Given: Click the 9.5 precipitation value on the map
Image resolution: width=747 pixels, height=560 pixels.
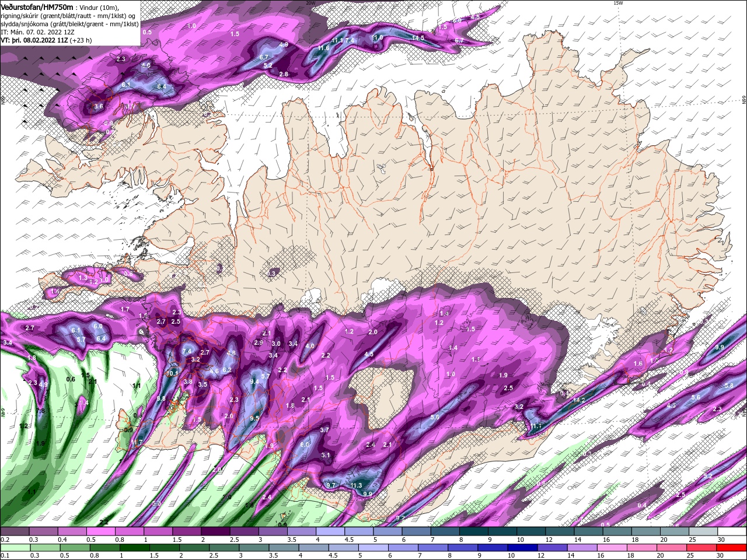Looking at the screenshot, I should 254,418.
